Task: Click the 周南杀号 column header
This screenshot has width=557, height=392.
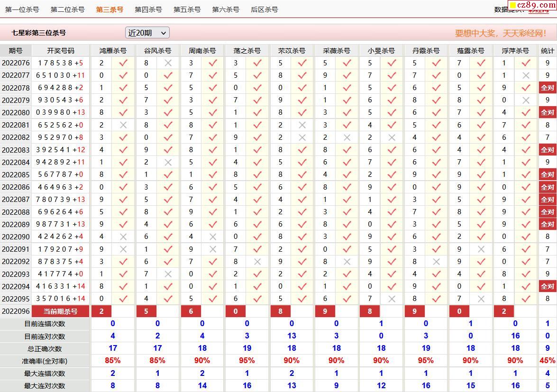Action: (x=202, y=51)
